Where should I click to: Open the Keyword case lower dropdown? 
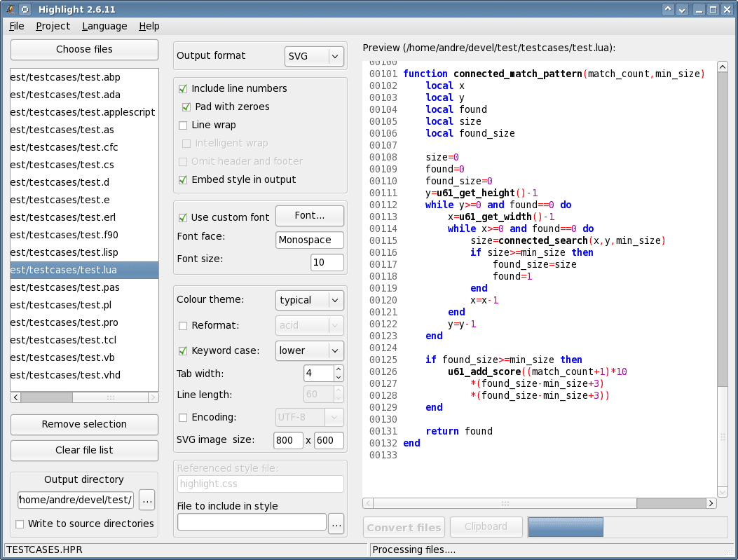pyautogui.click(x=309, y=350)
